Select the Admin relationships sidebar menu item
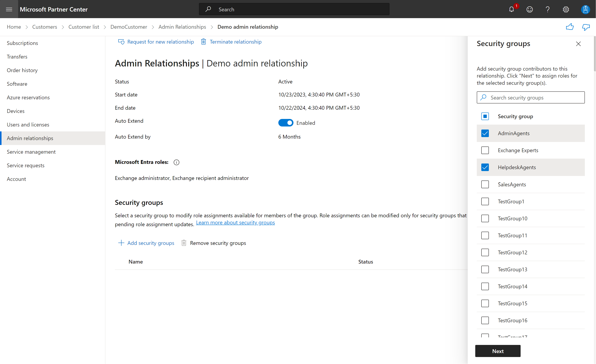The image size is (596, 364). click(30, 138)
